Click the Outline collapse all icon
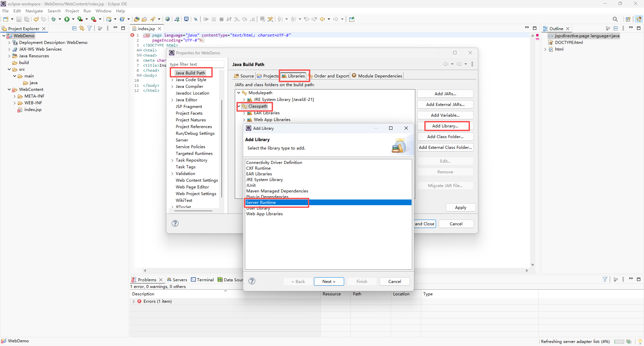Screen dimensions: 644x346 point(615,28)
